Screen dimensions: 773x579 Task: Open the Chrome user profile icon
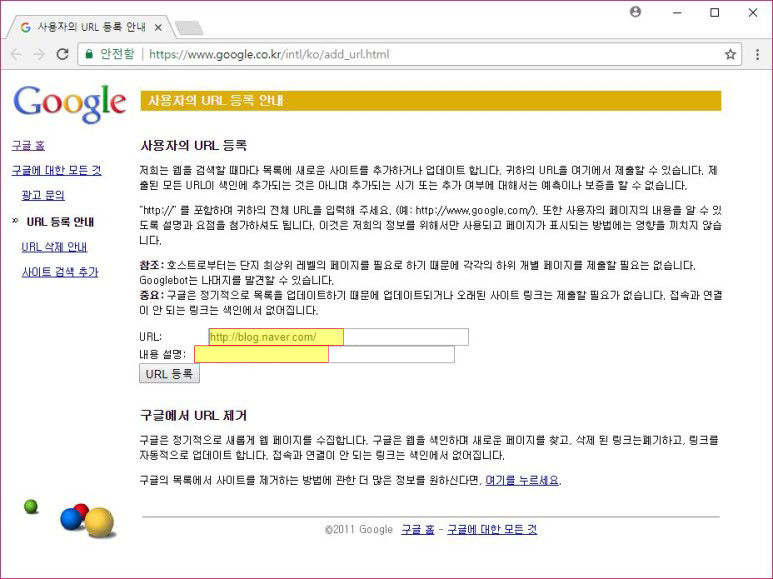click(x=635, y=12)
